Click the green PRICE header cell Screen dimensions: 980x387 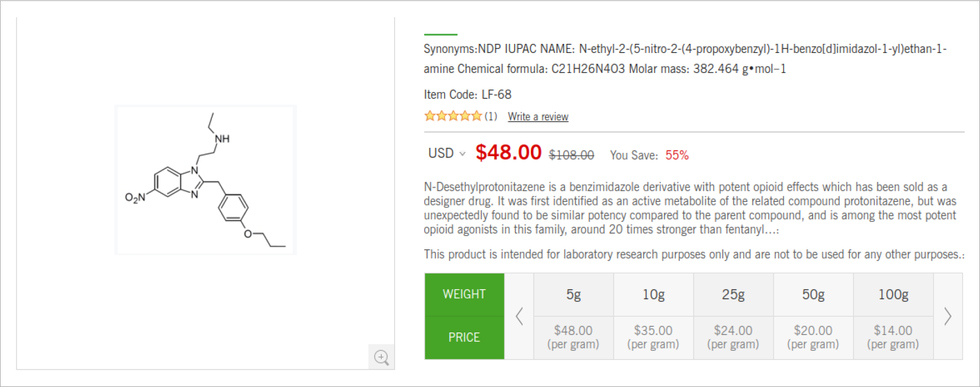(x=464, y=338)
